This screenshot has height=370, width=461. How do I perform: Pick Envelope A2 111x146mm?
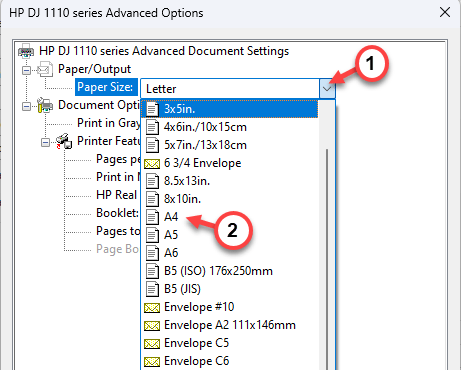click(x=230, y=325)
